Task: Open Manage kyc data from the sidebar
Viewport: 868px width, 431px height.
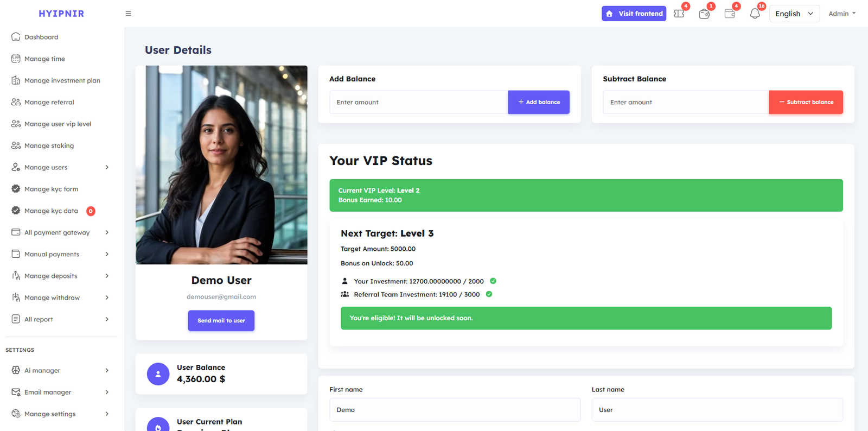Action: (52, 211)
